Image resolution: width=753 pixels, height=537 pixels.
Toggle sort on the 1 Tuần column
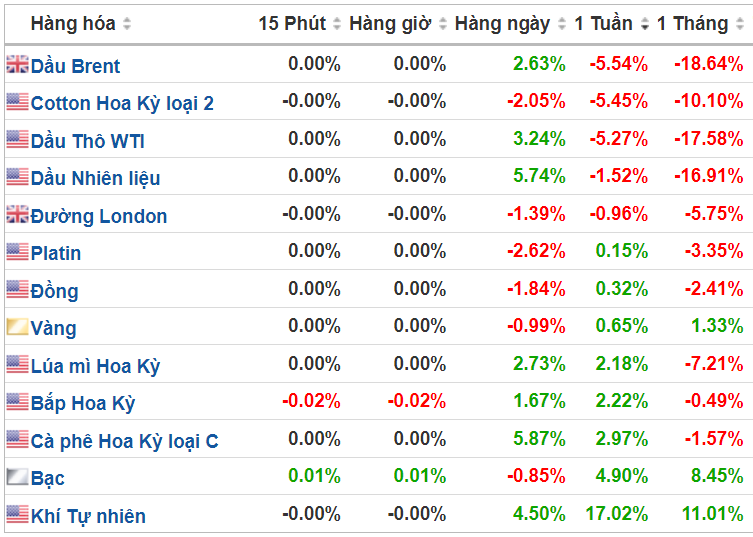(644, 24)
